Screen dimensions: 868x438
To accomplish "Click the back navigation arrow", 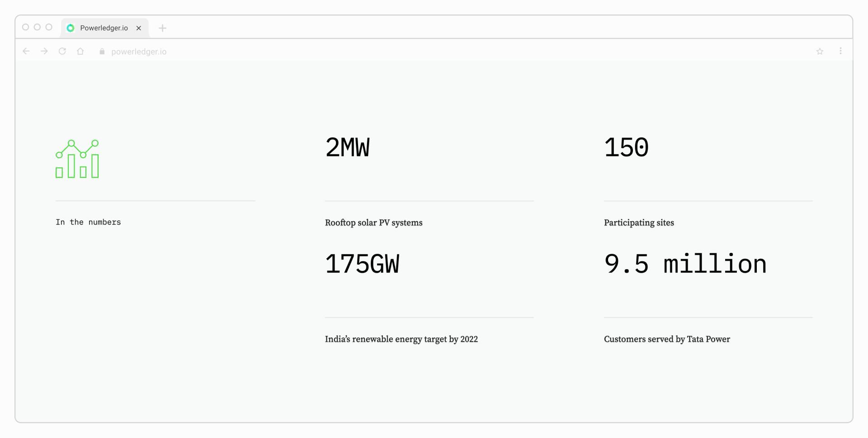I will (26, 51).
